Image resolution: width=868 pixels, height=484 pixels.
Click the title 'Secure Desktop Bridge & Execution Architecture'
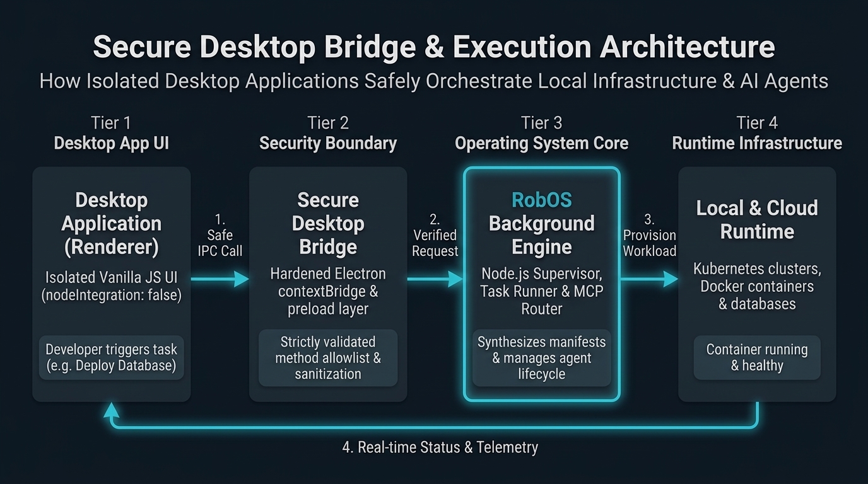[x=434, y=48]
